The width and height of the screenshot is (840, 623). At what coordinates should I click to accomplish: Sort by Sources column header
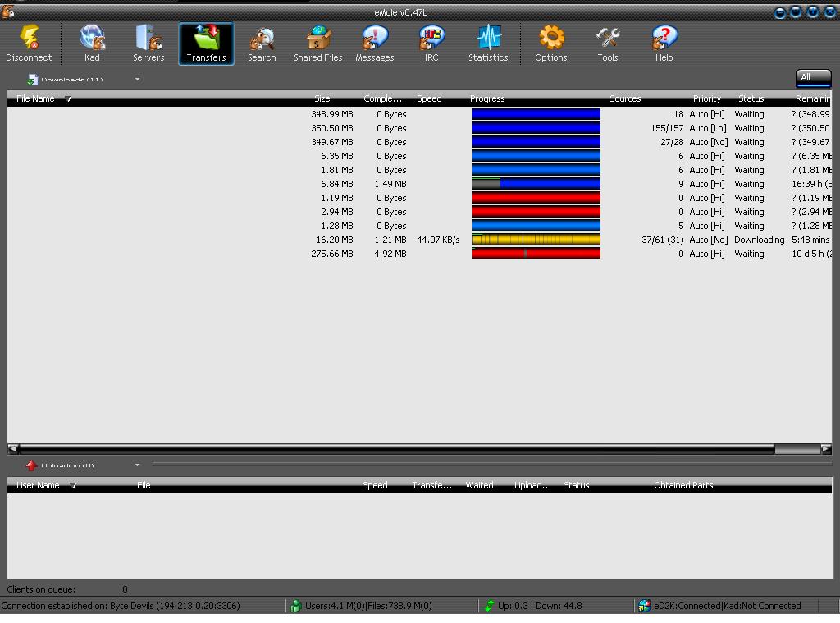pyautogui.click(x=625, y=98)
